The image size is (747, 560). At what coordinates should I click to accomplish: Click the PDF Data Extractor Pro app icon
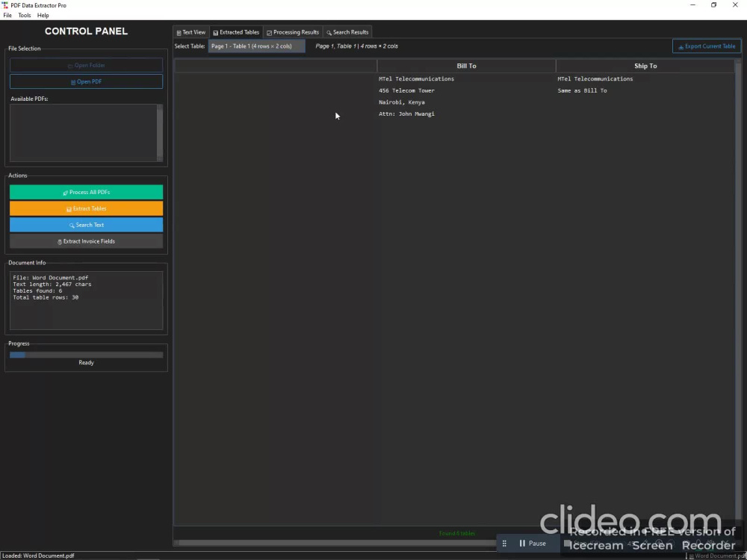(5, 5)
